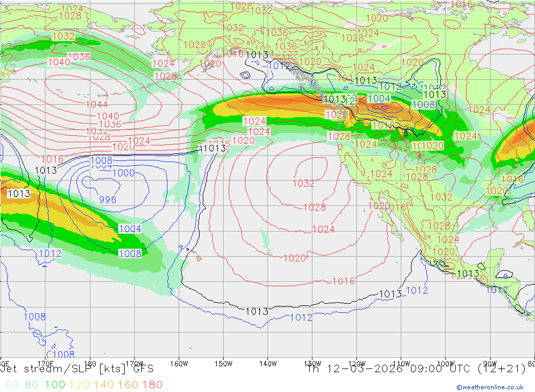Screen dimensions: 535x392
Task: Select the 140 kts legend value
Action: click(x=104, y=385)
